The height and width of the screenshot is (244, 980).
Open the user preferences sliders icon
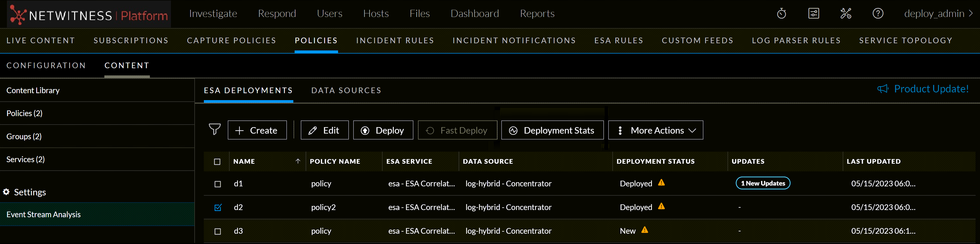point(814,13)
